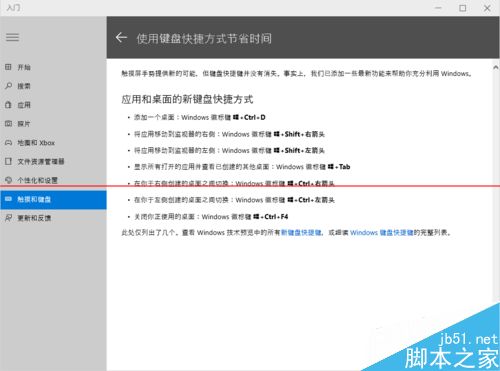Click the scrollbar up arrow
This screenshot has width=500, height=371.
tap(495, 67)
